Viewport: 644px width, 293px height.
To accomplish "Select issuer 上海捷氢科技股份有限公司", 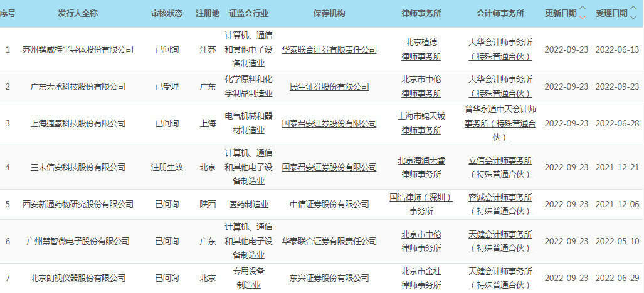I will 78,123.
